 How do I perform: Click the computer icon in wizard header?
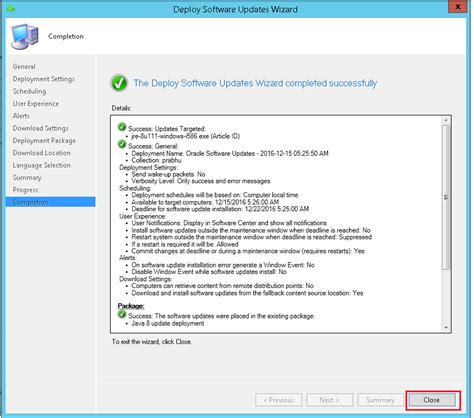tap(25, 36)
